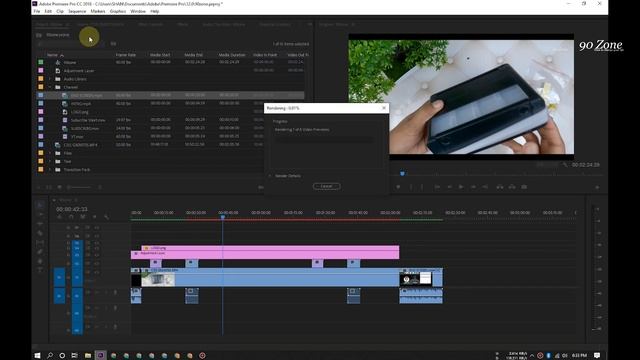Cancel the rendering progress dialog
The height and width of the screenshot is (360, 640).
click(327, 186)
